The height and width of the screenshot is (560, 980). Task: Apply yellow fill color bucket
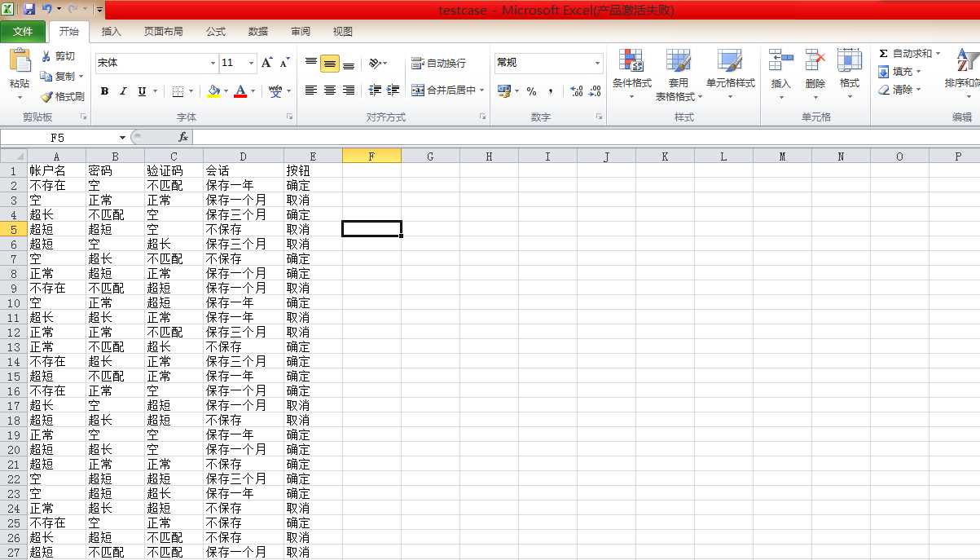[213, 91]
